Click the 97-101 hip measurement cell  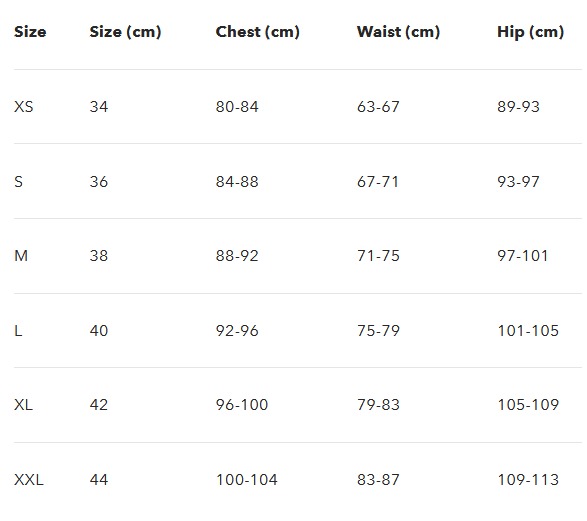pos(523,256)
